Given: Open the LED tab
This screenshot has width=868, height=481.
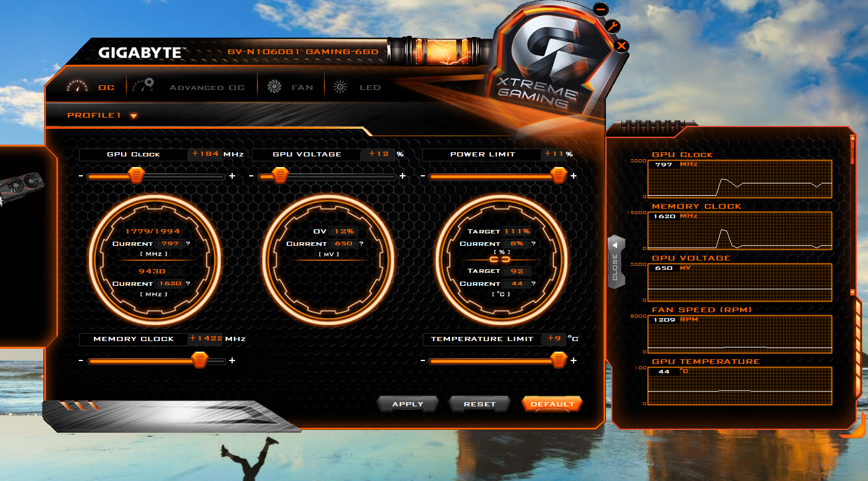Looking at the screenshot, I should [370, 88].
